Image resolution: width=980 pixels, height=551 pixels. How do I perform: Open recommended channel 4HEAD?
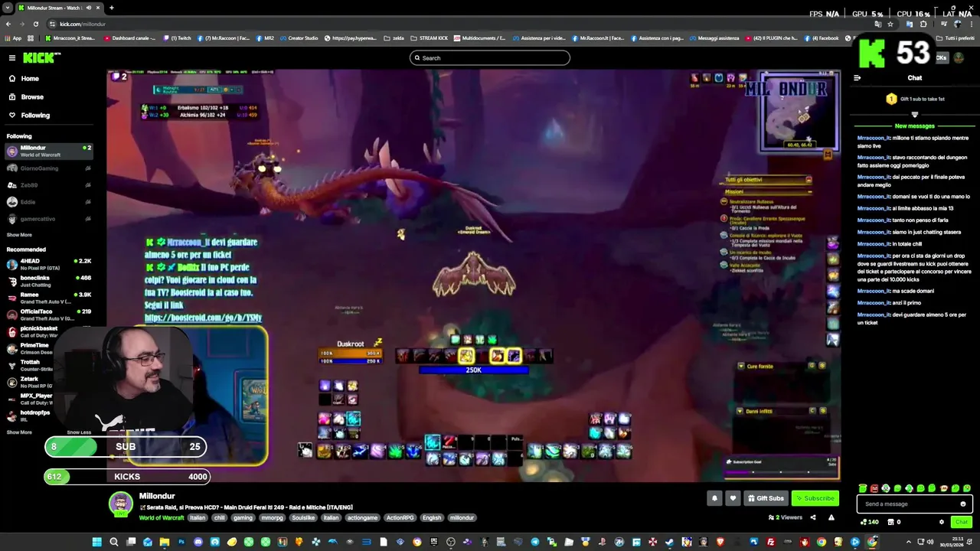tap(49, 264)
